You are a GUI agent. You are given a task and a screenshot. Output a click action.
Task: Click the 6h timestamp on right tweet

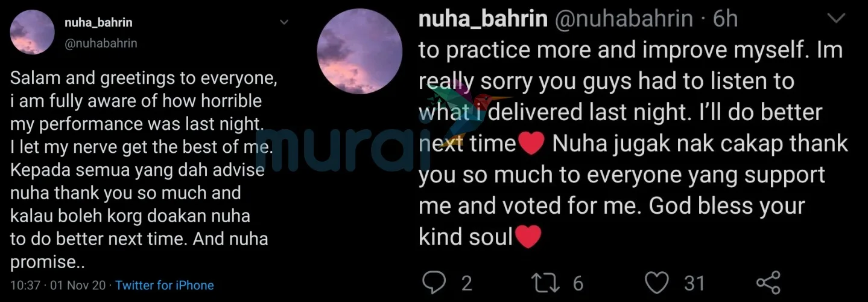tap(725, 19)
